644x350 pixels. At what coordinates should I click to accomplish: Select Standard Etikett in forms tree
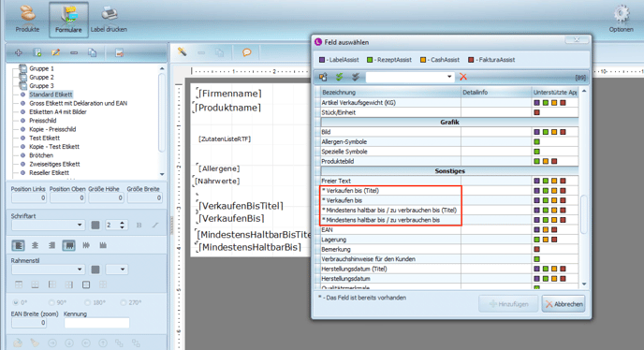coord(51,95)
